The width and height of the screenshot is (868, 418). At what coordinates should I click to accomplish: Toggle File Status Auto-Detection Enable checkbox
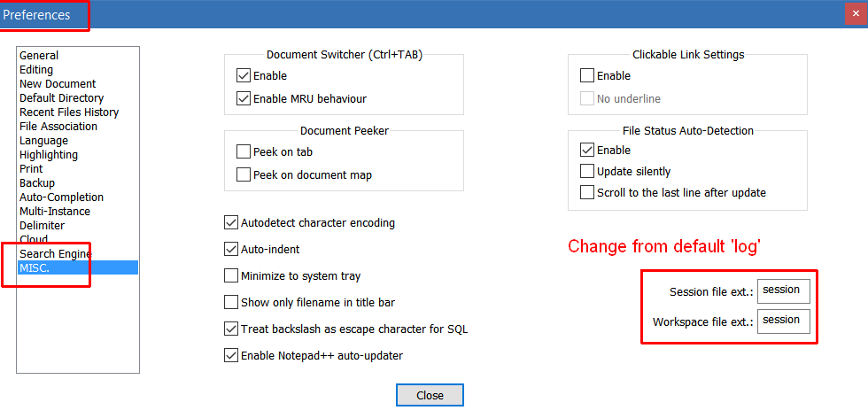[587, 150]
